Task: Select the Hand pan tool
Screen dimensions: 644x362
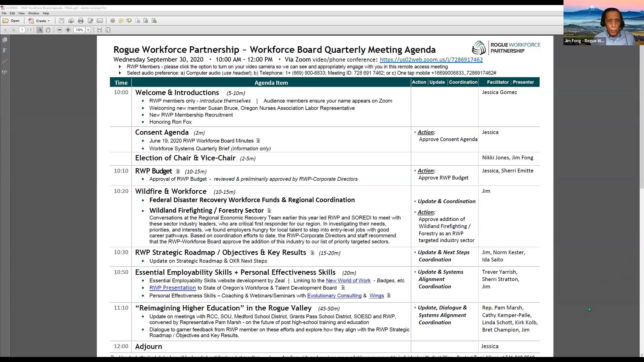Action: tap(48, 30)
